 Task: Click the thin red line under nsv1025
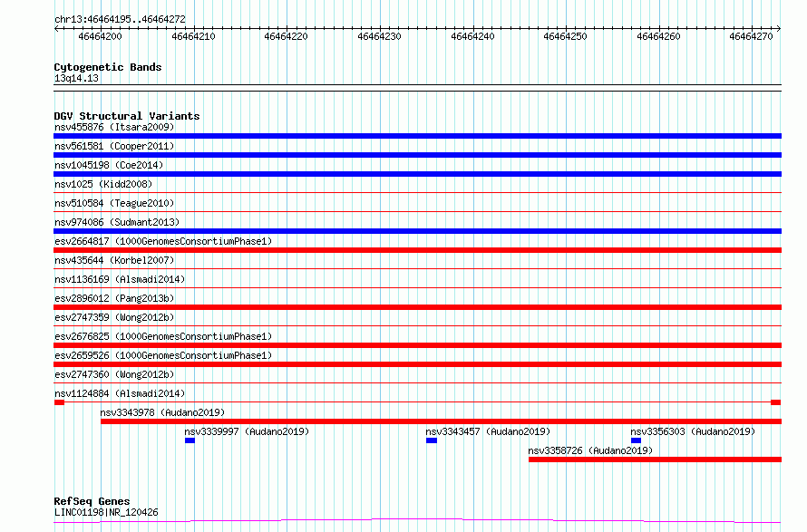(x=417, y=193)
